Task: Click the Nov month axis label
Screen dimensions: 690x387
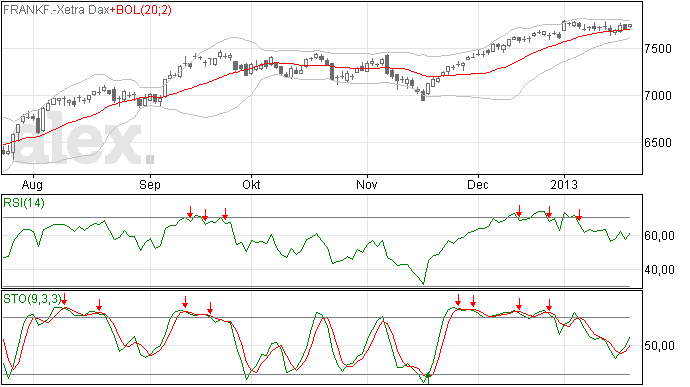Action: [x=367, y=184]
